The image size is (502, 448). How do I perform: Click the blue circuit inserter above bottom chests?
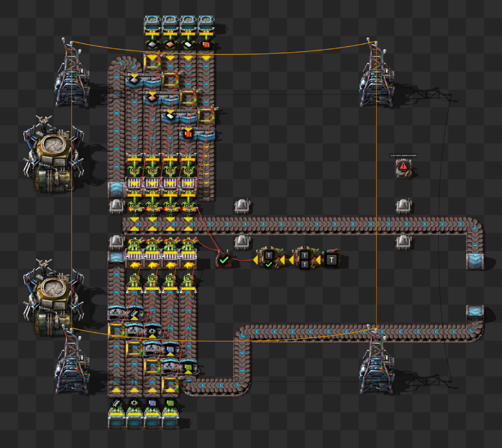pos(152,404)
